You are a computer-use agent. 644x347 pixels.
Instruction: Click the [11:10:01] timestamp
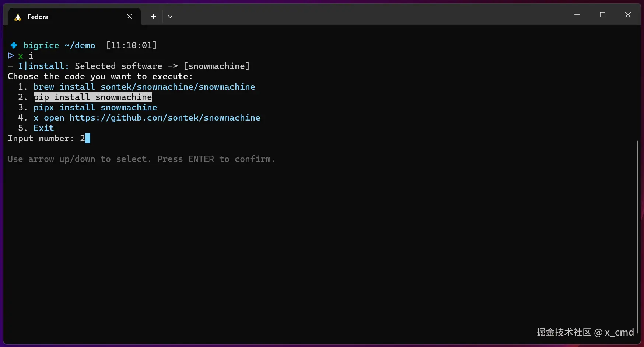pos(131,45)
